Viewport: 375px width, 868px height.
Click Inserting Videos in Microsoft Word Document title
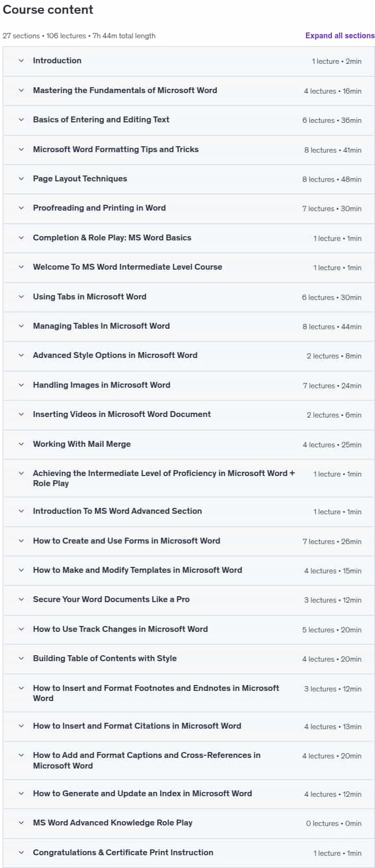click(122, 414)
